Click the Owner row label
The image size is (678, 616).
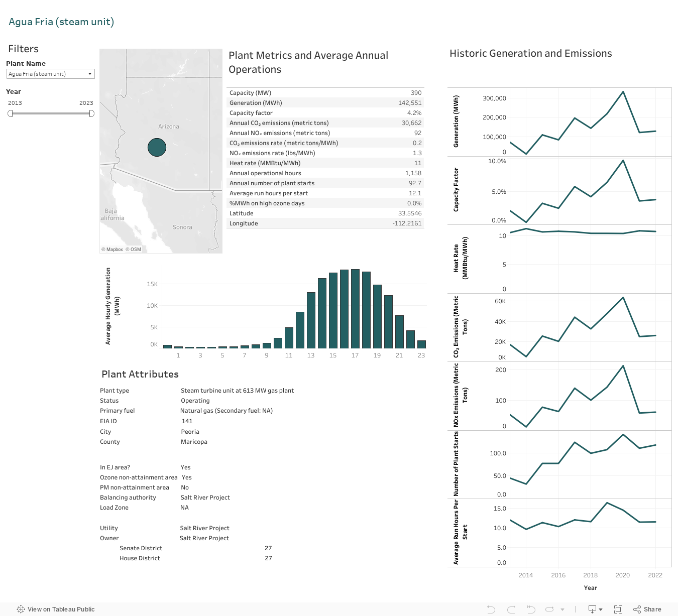pos(109,538)
